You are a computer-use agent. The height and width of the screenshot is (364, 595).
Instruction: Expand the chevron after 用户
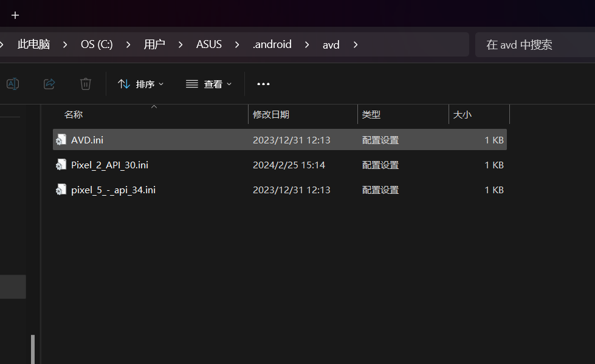(181, 45)
